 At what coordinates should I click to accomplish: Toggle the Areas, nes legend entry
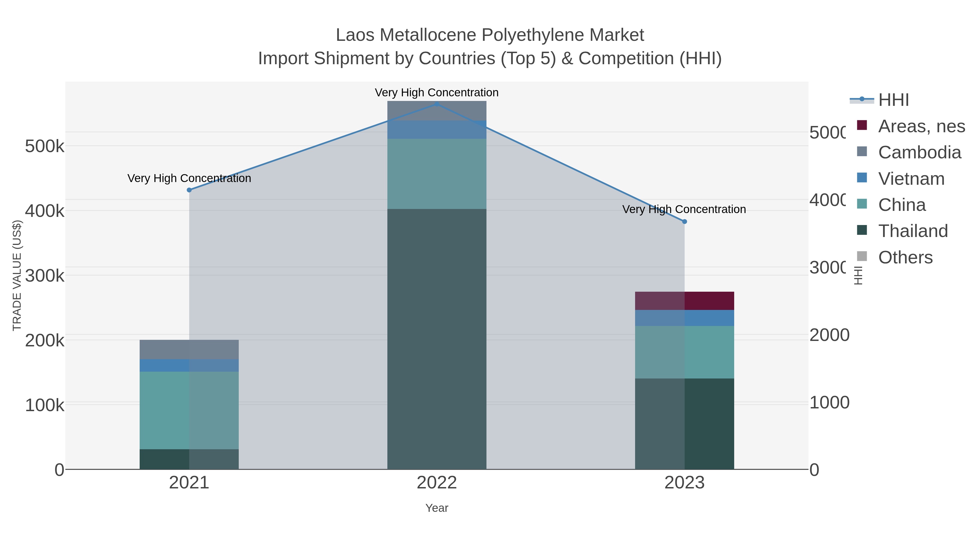[x=911, y=126]
